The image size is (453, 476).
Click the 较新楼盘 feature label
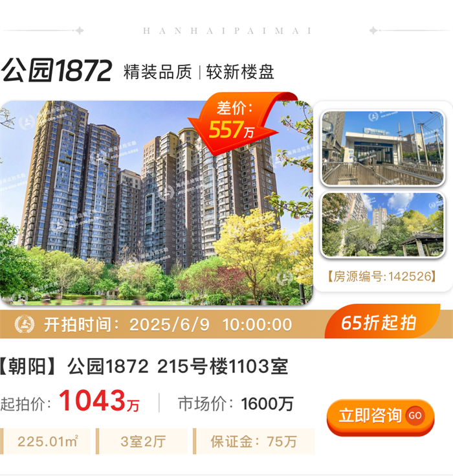point(240,72)
